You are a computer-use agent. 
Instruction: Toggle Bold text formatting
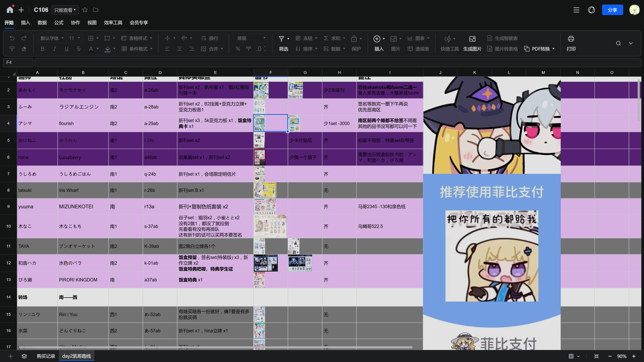tap(42, 49)
